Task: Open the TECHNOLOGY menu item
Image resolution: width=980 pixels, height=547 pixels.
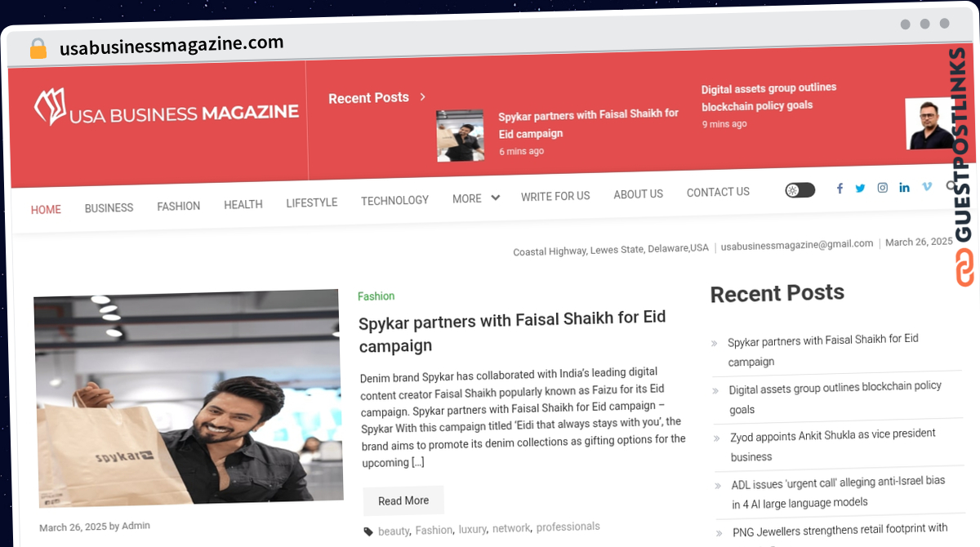Action: (394, 201)
